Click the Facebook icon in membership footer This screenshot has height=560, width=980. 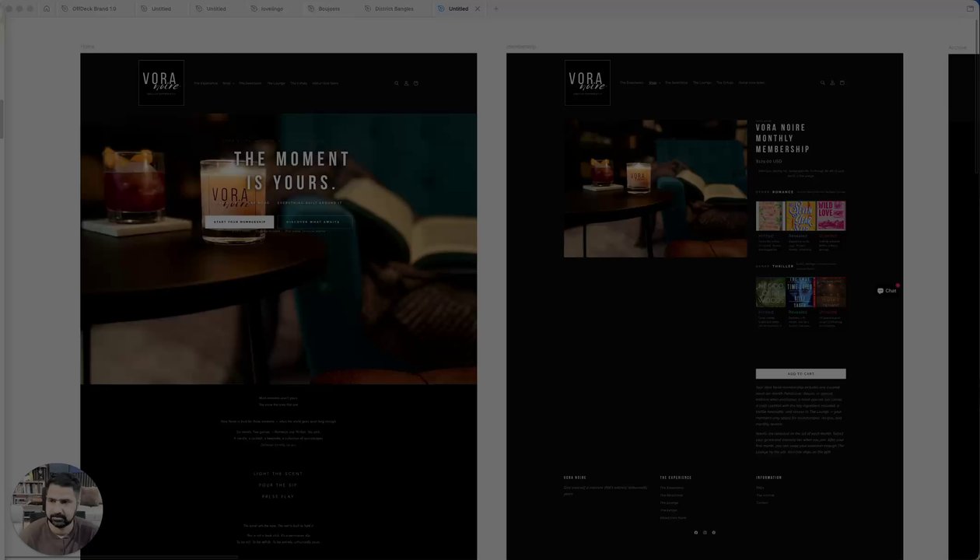tap(696, 533)
